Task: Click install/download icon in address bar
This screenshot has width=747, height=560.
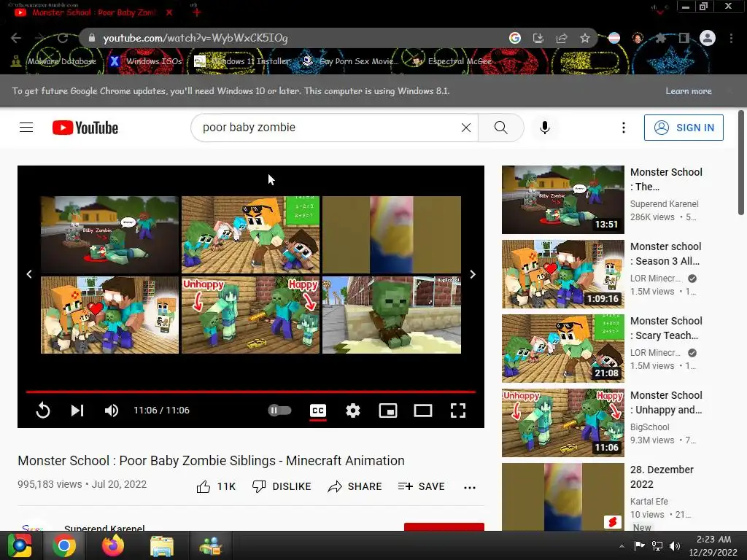Action: [x=538, y=38]
